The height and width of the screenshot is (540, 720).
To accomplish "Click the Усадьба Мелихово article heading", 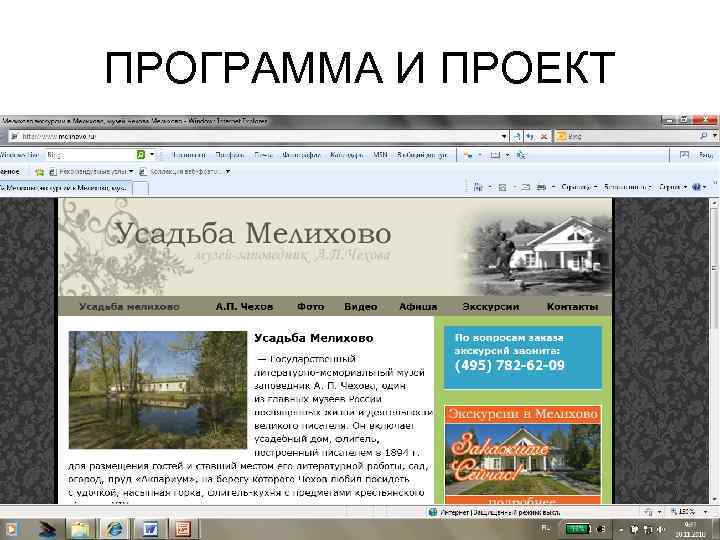I will tap(314, 338).
